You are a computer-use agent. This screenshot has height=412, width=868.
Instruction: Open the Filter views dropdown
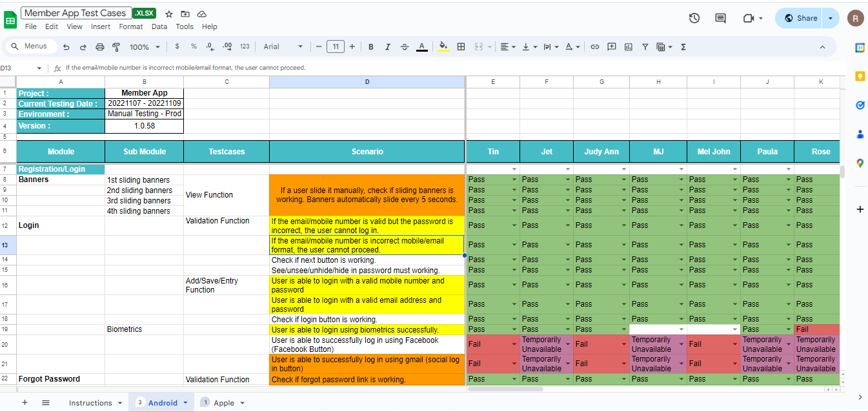[664, 46]
